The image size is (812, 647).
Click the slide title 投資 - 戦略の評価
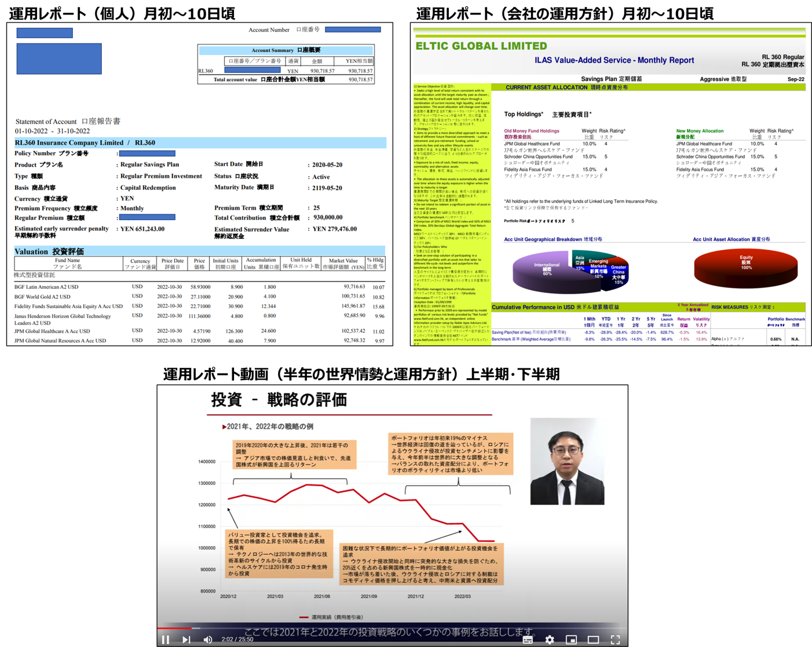[279, 400]
